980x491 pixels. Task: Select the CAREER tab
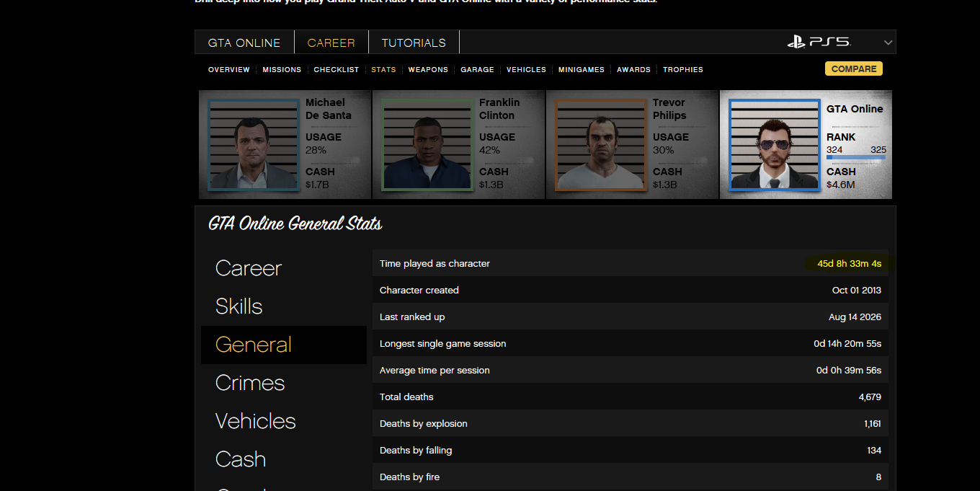point(331,43)
